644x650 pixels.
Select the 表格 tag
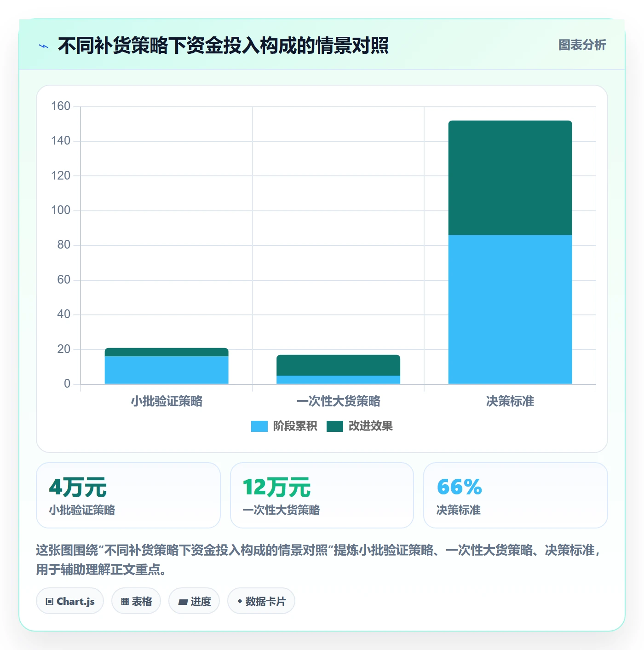[136, 601]
